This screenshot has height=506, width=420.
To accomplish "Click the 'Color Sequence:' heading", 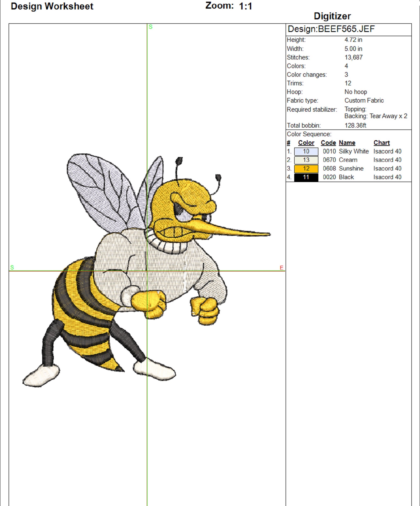I will pyautogui.click(x=309, y=134).
